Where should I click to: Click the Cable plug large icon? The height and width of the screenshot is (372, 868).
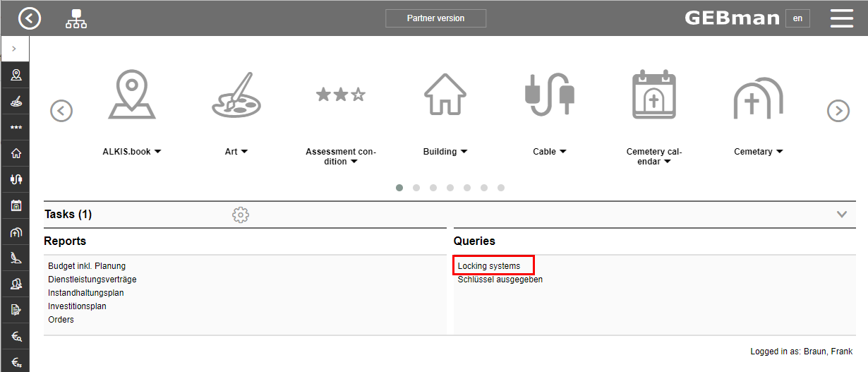tap(550, 94)
